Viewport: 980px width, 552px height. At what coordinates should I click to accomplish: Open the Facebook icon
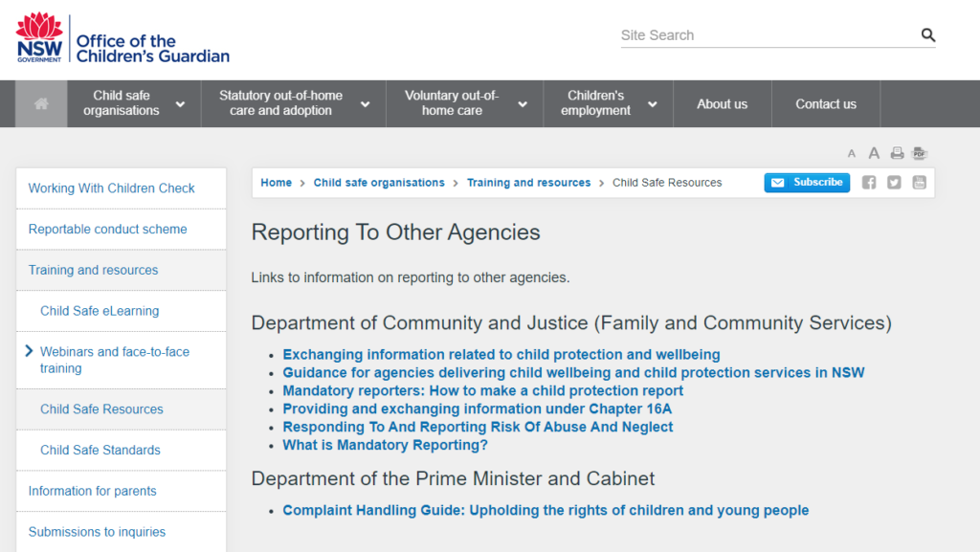click(x=868, y=182)
